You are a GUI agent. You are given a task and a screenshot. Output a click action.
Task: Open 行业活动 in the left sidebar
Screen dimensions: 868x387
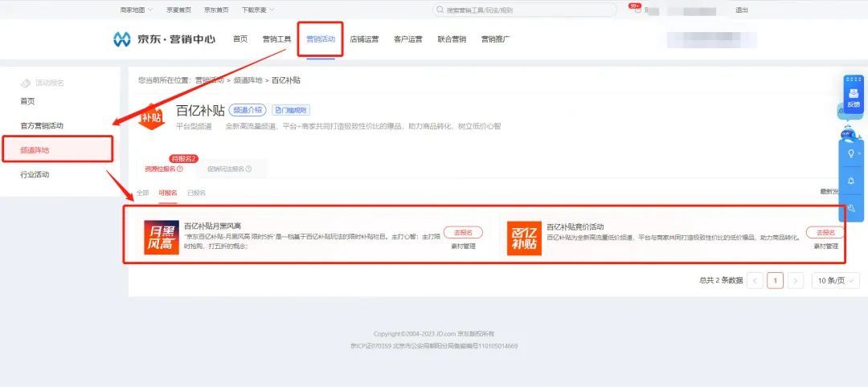(x=35, y=174)
